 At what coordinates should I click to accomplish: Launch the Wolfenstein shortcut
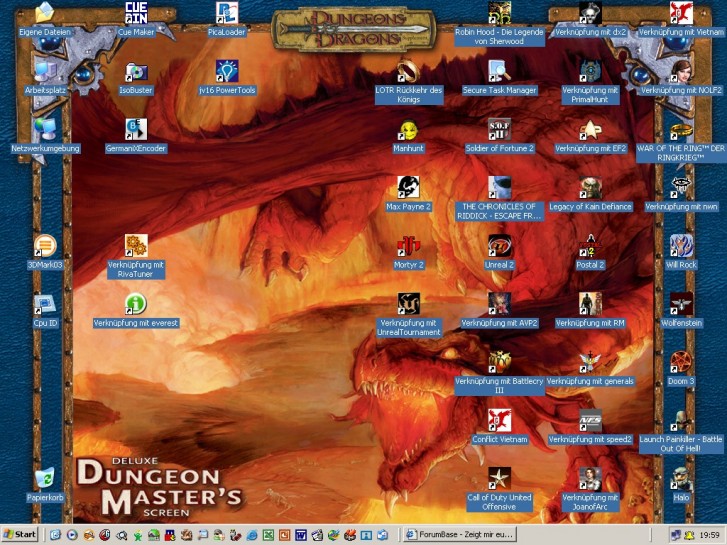pos(681,304)
